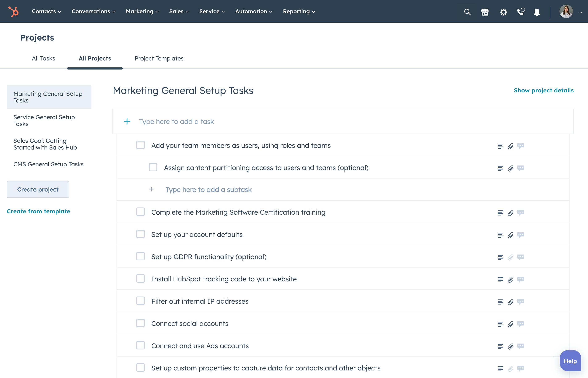
Task: Open the account dropdown chevron beside avatar
Action: coord(581,12)
